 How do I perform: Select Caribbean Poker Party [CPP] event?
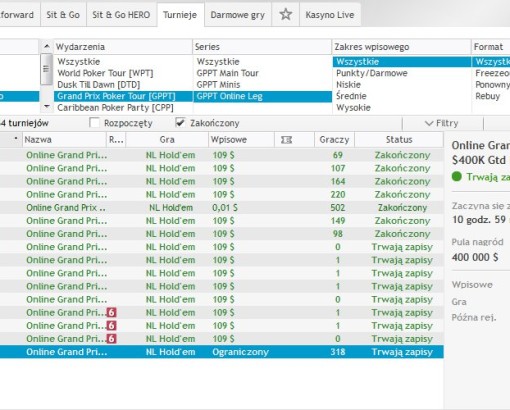(123, 108)
